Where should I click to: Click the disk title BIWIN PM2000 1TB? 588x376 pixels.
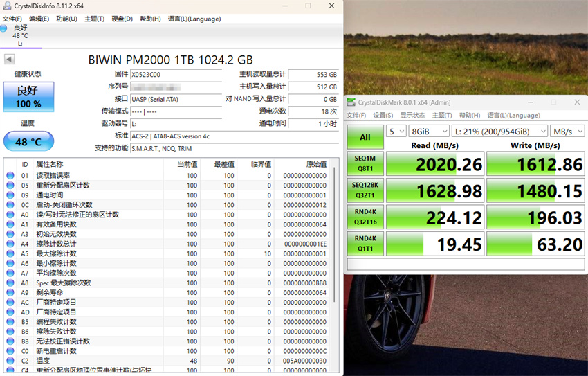tap(171, 60)
